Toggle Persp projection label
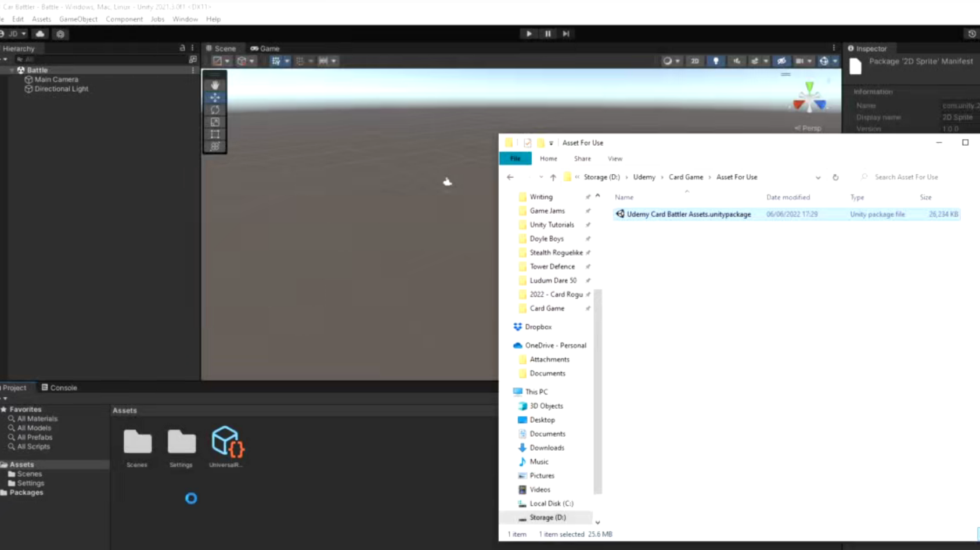980x550 pixels. coord(808,128)
